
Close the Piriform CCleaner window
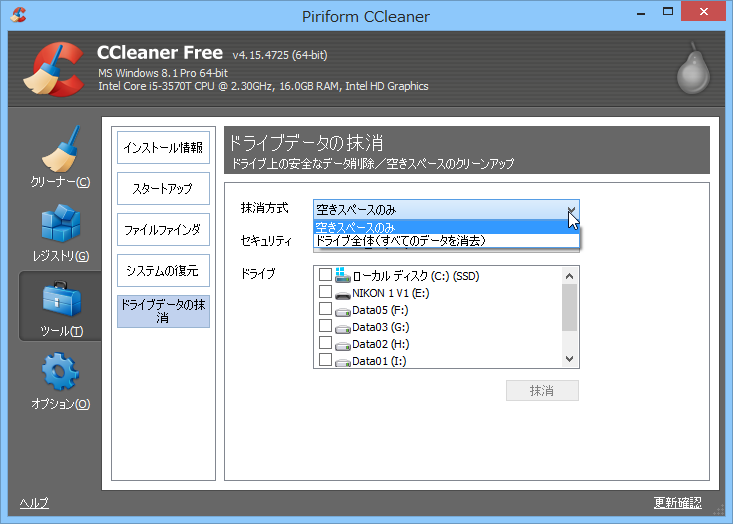[703, 12]
